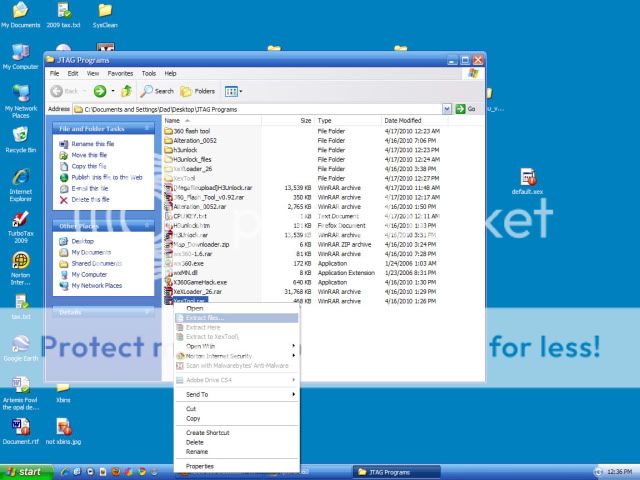Collapse the File and Folder Tasks panel
This screenshot has width=640, height=480.
(148, 128)
